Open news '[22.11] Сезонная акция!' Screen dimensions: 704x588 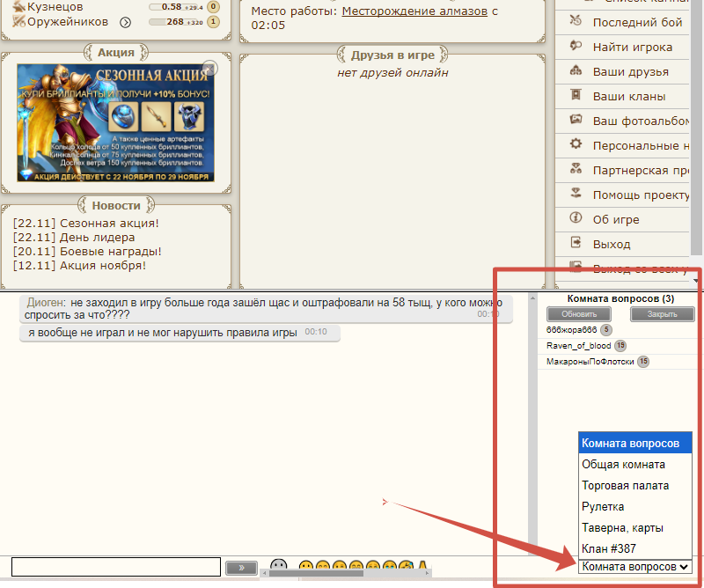[85, 224]
